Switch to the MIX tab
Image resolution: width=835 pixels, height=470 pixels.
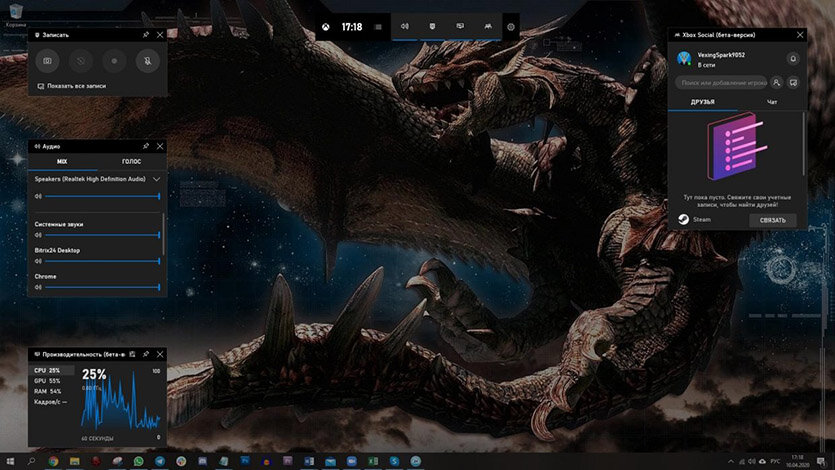point(62,161)
